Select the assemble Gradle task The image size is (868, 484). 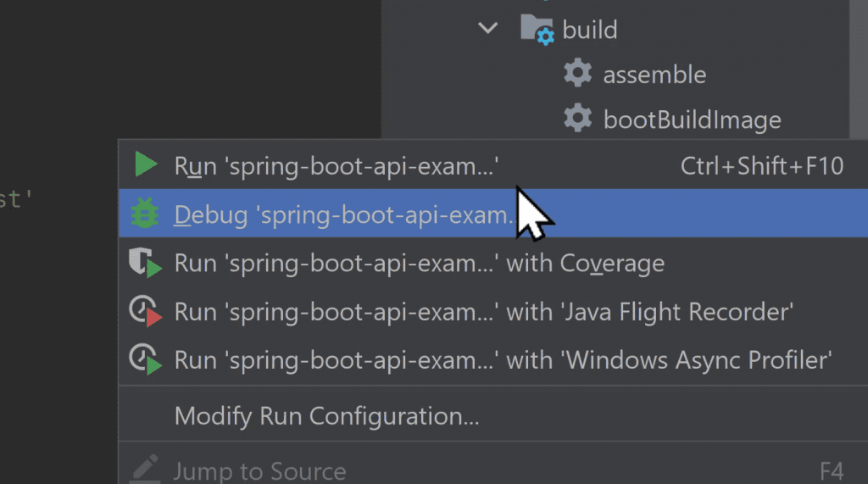point(654,75)
